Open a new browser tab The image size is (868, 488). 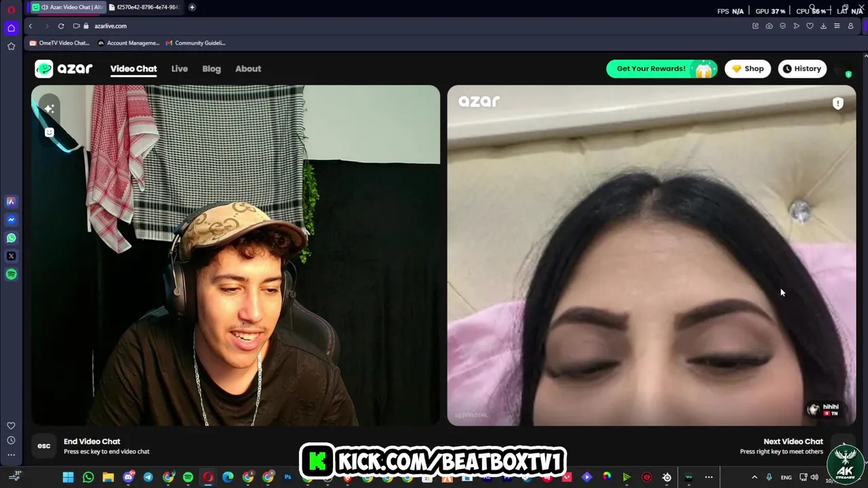(192, 7)
